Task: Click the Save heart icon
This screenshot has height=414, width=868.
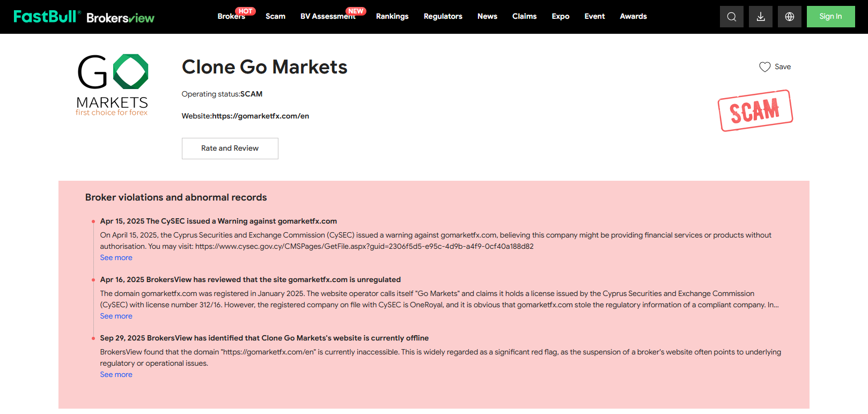Action: coord(765,67)
